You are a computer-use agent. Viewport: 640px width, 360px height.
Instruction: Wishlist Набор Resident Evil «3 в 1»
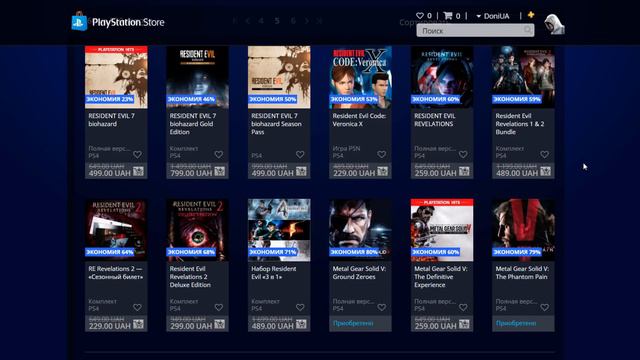[x=300, y=307]
